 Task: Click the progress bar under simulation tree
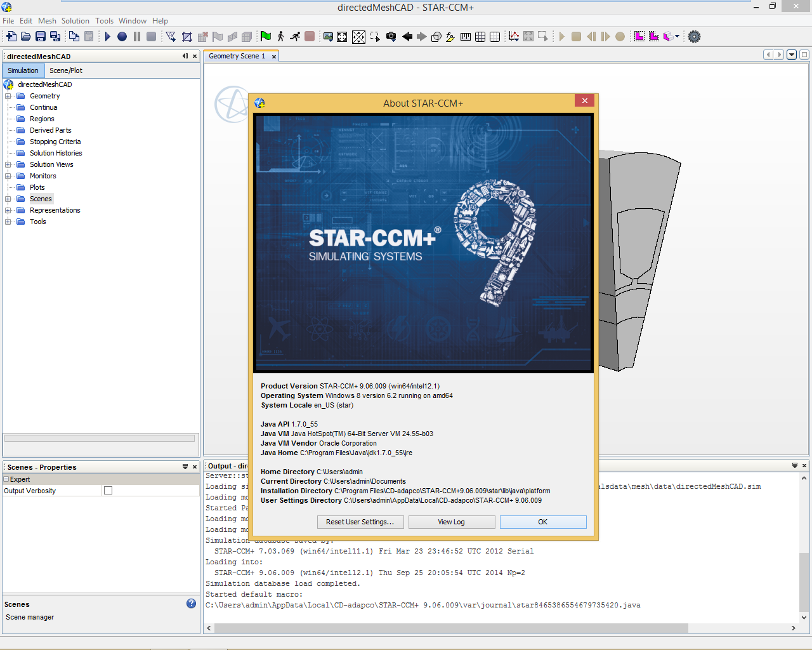(x=100, y=438)
